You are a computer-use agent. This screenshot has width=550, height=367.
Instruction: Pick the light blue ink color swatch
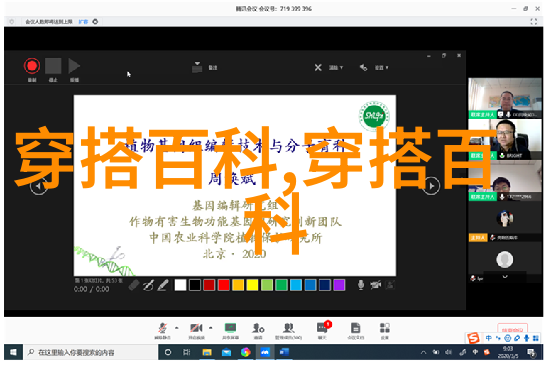point(296,285)
